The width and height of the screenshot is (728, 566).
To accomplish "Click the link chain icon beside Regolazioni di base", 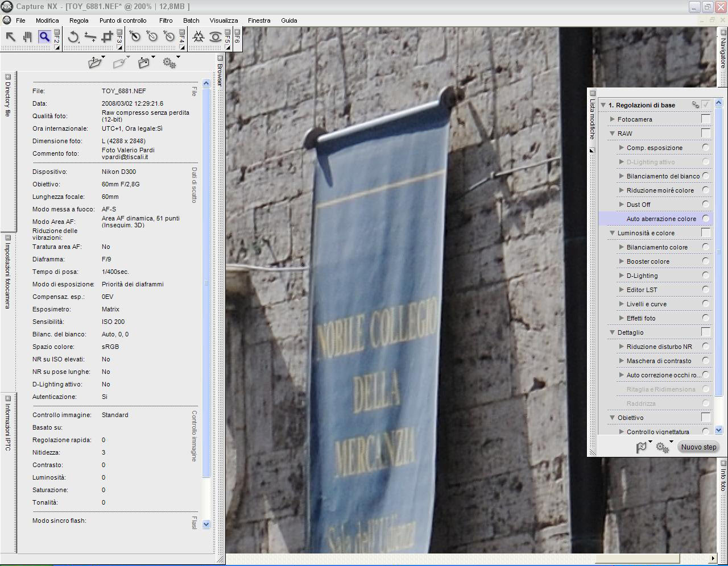I will point(695,105).
